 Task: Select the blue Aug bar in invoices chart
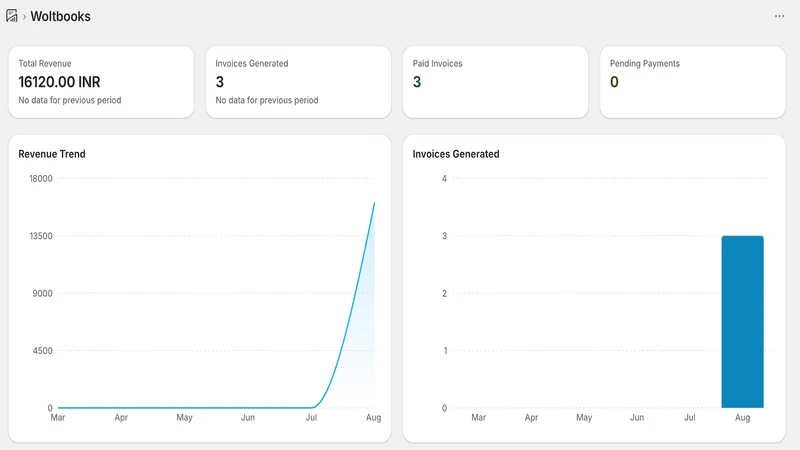742,321
